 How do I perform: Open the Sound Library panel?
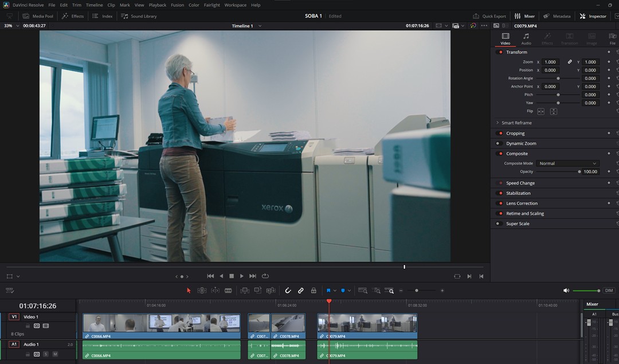pyautogui.click(x=139, y=16)
